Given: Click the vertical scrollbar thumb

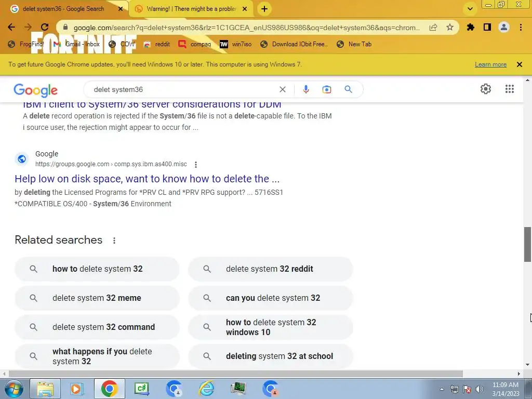Looking at the screenshot, I should [x=527, y=244].
